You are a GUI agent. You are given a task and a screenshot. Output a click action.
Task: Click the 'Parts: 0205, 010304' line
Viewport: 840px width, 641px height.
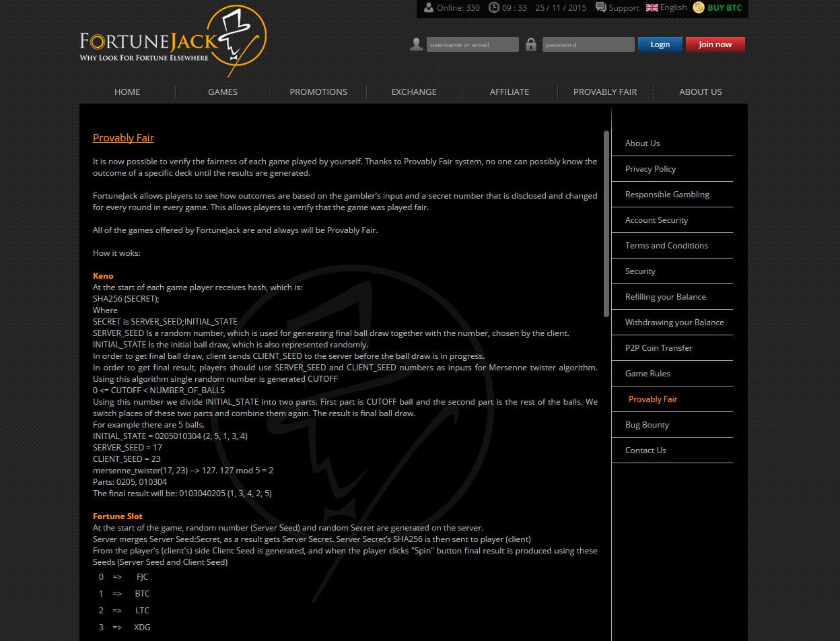tap(130, 482)
